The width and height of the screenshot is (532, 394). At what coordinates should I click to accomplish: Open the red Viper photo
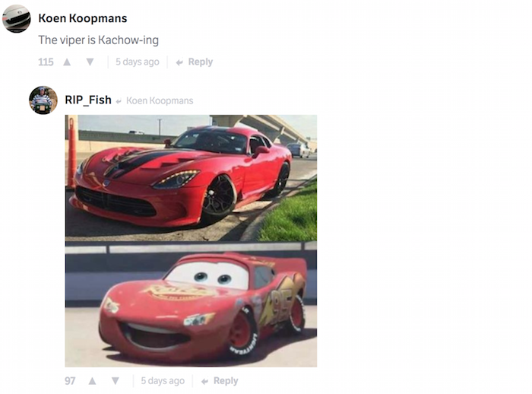tap(191, 178)
